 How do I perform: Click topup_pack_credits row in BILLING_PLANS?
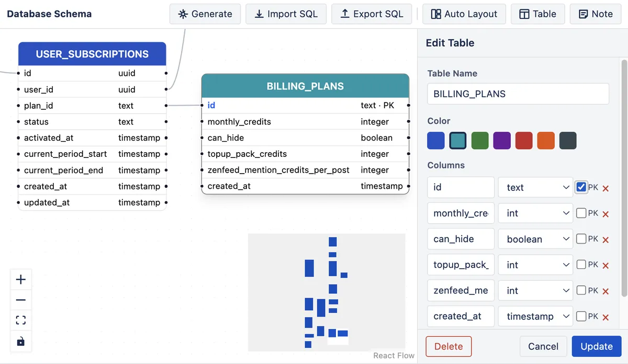(x=305, y=154)
